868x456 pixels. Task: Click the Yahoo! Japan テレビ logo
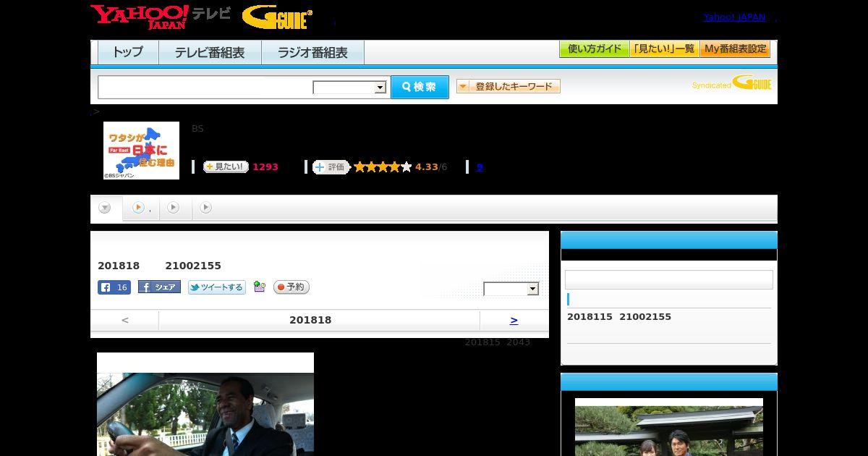(161, 17)
